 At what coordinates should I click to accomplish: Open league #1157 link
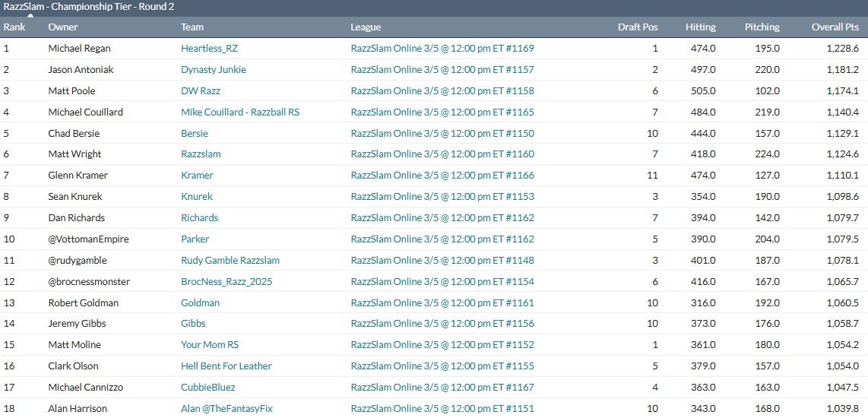click(442, 70)
